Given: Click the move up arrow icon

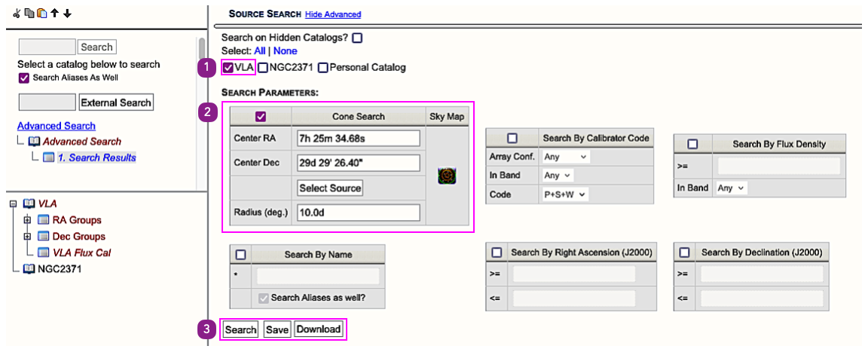Looking at the screenshot, I should point(55,14).
